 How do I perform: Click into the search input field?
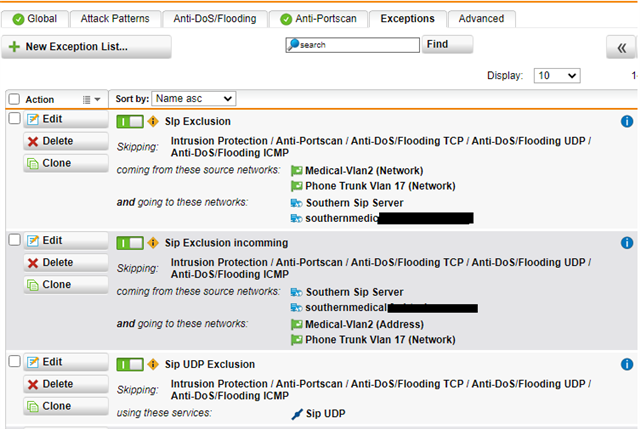tap(353, 45)
